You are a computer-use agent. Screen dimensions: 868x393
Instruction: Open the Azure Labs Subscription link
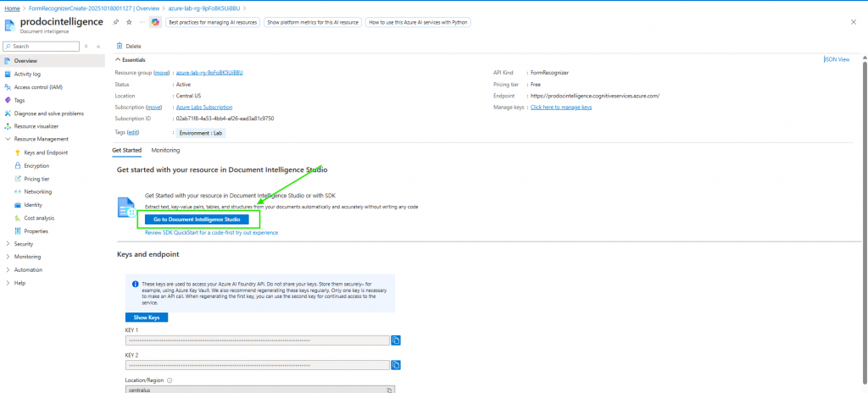point(203,108)
